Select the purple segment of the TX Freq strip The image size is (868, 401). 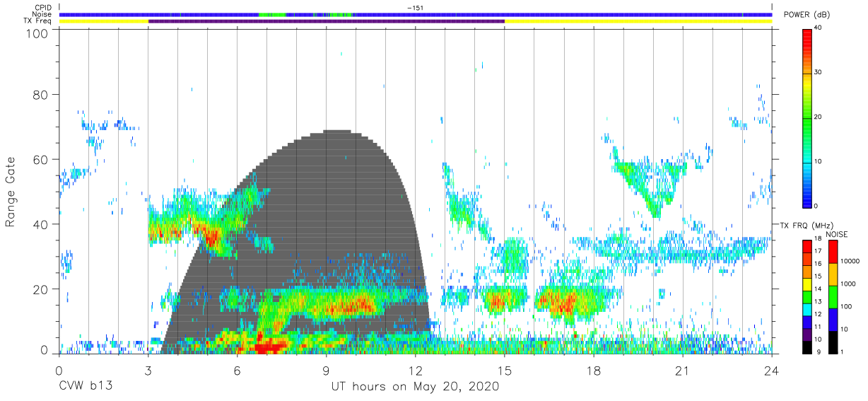click(x=327, y=21)
